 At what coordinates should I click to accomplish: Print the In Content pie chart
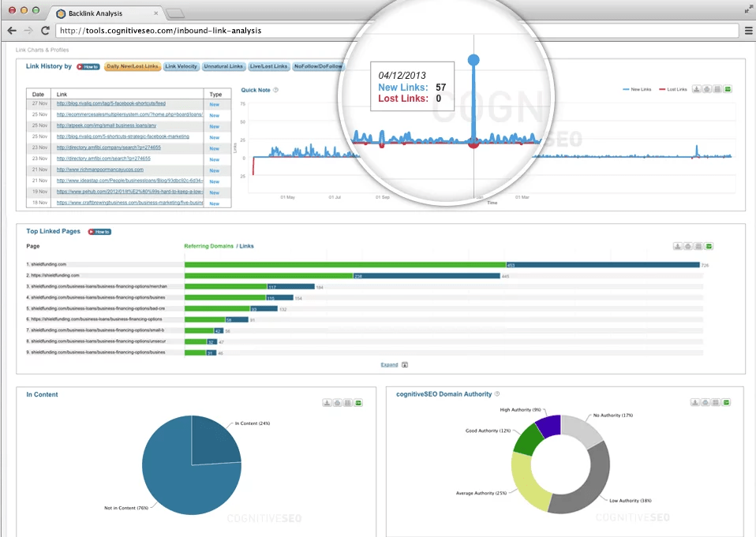pyautogui.click(x=338, y=403)
